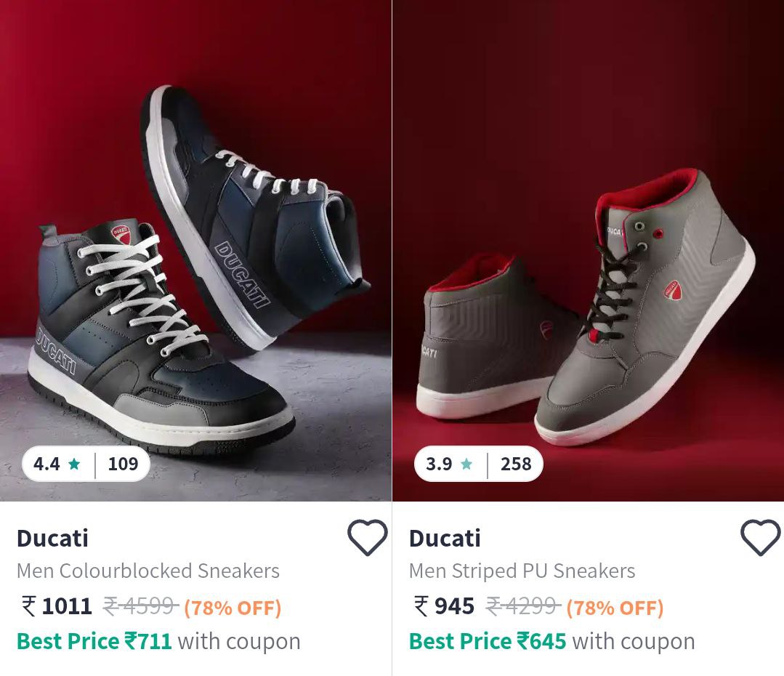Click the star icon in the 3.9 rating badge
This screenshot has height=676, width=784.
point(468,464)
